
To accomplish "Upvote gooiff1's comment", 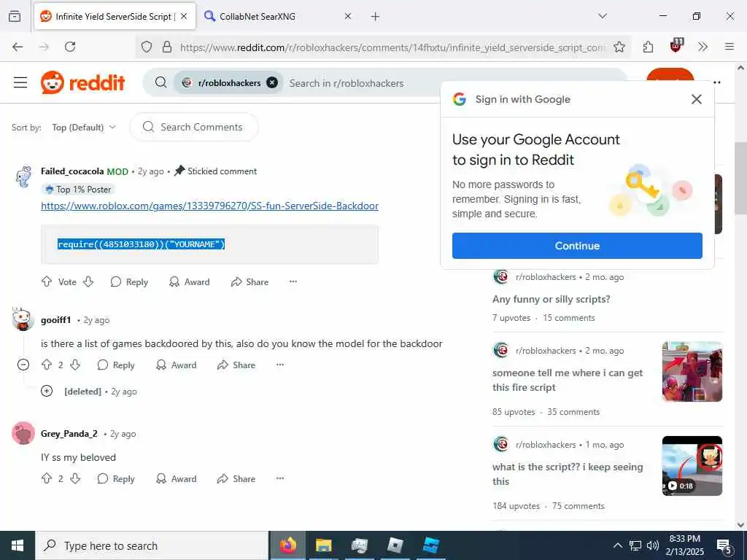I will [46, 365].
